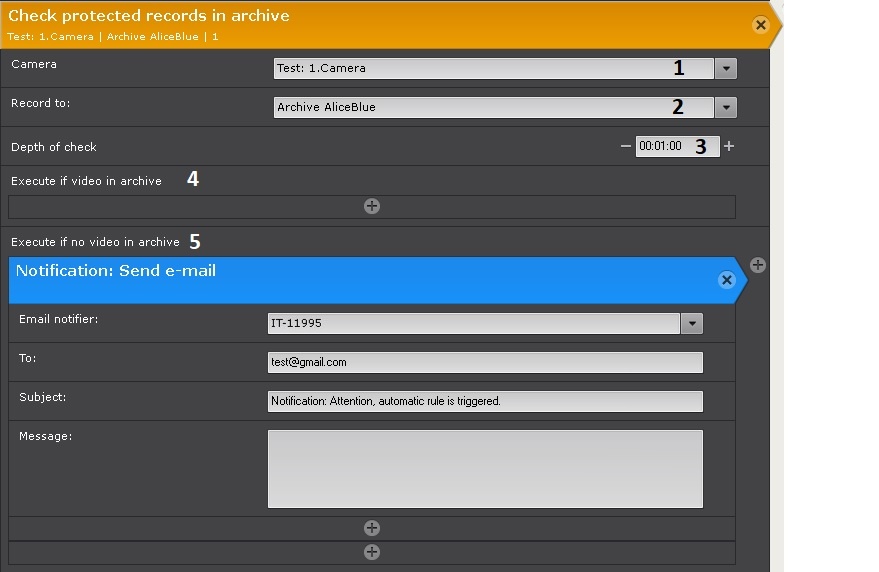Click plus icon directly below Message field
Image resolution: width=879 pixels, height=572 pixels.
point(372,528)
